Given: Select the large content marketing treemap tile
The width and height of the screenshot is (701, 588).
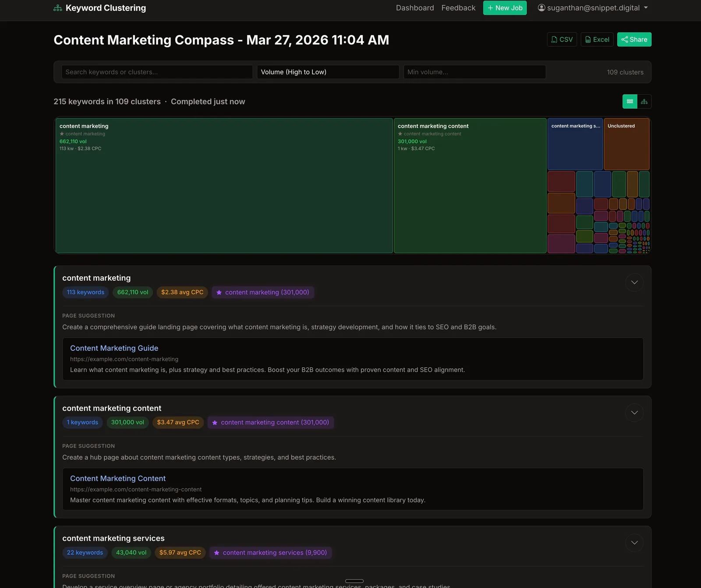Looking at the screenshot, I should click(x=224, y=186).
